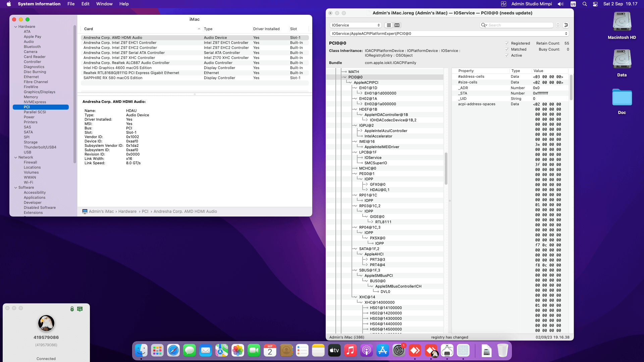Click Hardware in the bottom path bar
Screen dimensions: 644x362
pos(127,212)
